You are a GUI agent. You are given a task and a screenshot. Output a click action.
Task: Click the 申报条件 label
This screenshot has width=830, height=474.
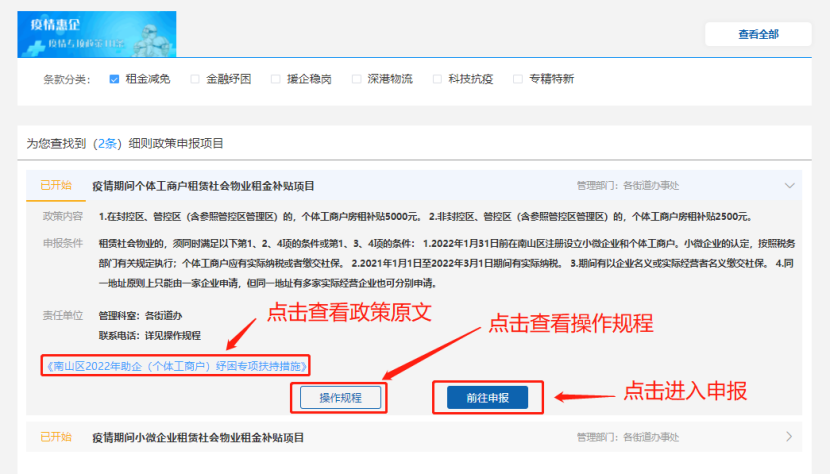tap(62, 243)
